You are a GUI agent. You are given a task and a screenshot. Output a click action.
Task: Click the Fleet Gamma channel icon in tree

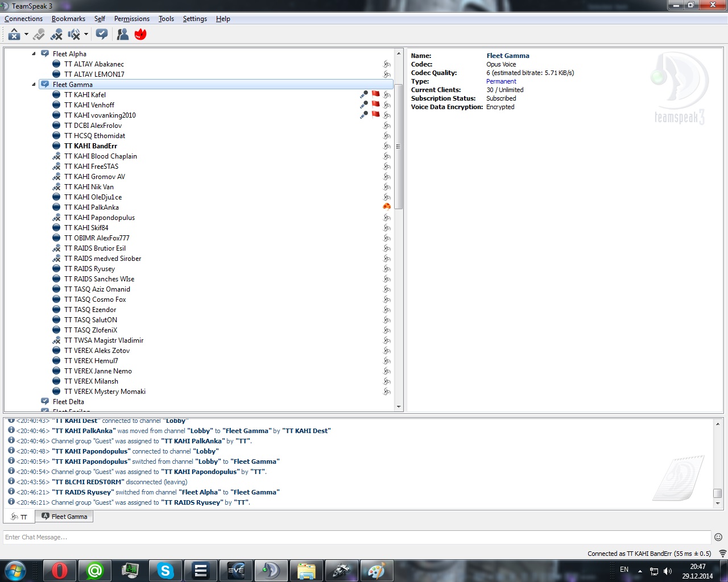[45, 85]
